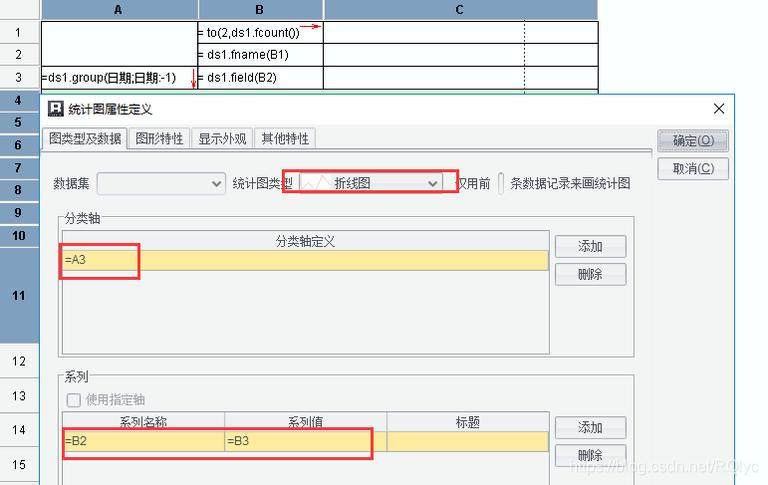Screen dimensions: 768x485
Task: Select the =B2 series name cell
Action: coord(144,441)
